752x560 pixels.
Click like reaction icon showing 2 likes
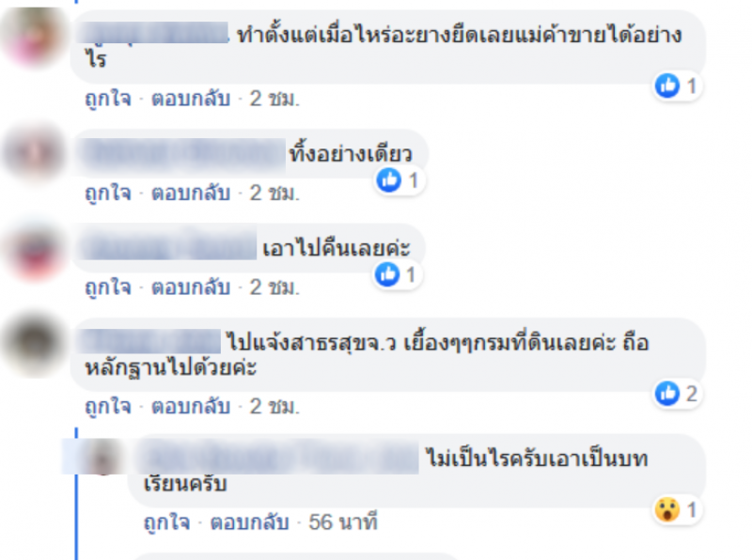pyautogui.click(x=667, y=394)
